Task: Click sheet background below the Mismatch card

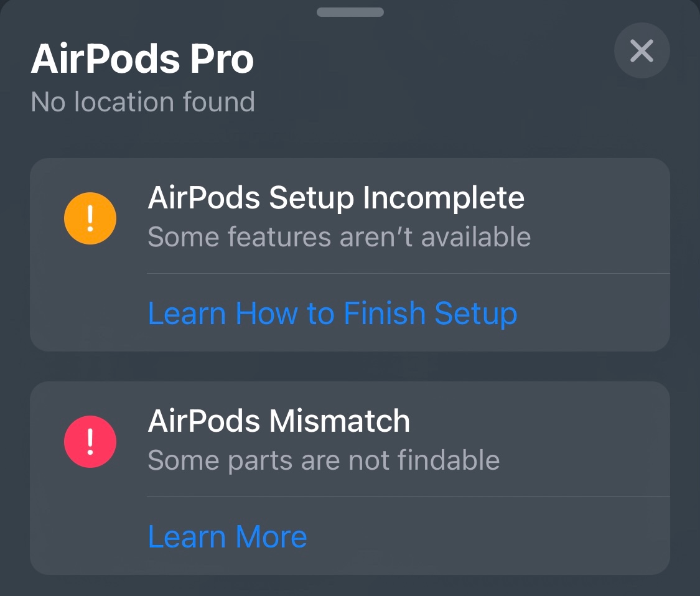Action: coord(350,586)
